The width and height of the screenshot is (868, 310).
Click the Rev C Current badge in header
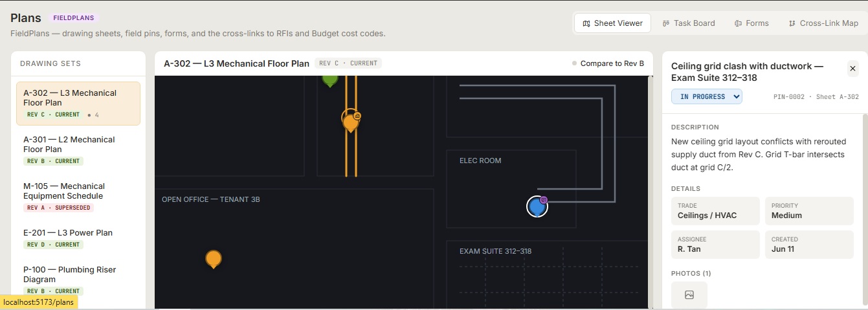[348, 63]
